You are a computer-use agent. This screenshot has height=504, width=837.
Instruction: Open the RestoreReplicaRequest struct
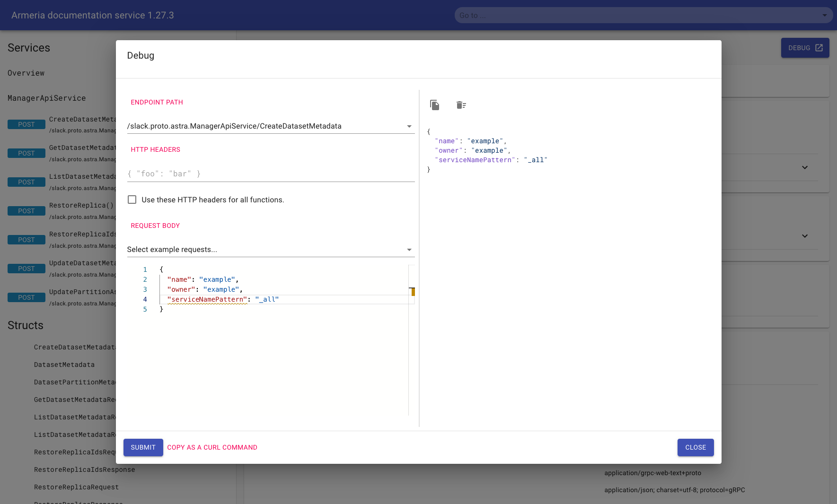point(76,487)
